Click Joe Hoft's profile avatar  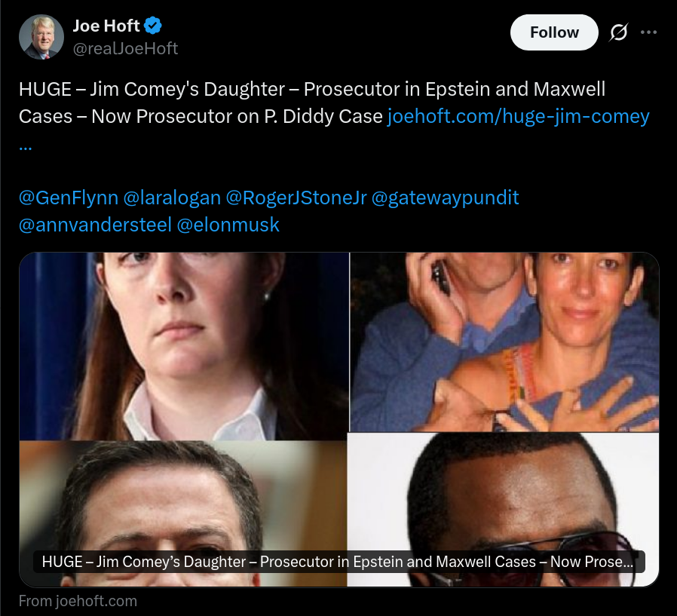(x=41, y=37)
